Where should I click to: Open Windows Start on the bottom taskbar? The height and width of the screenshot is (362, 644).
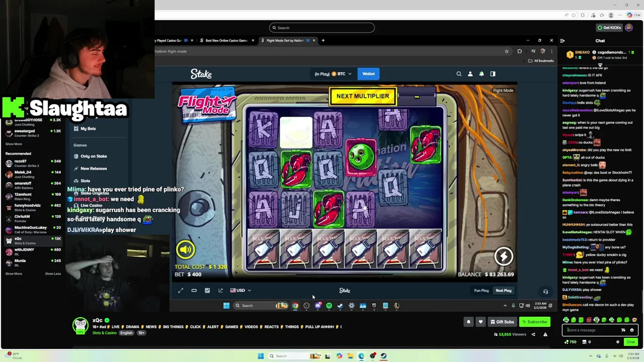point(261,356)
